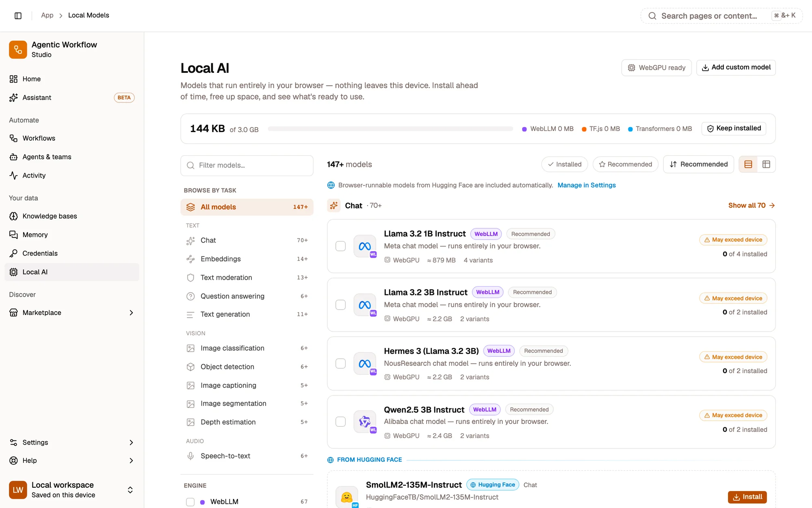Viewport: 812px width, 508px height.
Task: Switch to grid view layout icon
Action: coord(766,164)
